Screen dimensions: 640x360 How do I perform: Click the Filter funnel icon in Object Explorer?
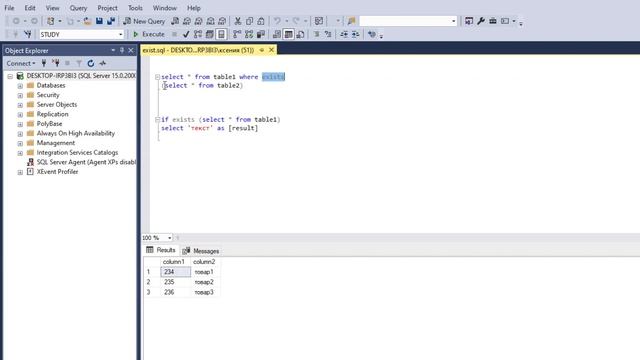pyautogui.click(x=79, y=63)
